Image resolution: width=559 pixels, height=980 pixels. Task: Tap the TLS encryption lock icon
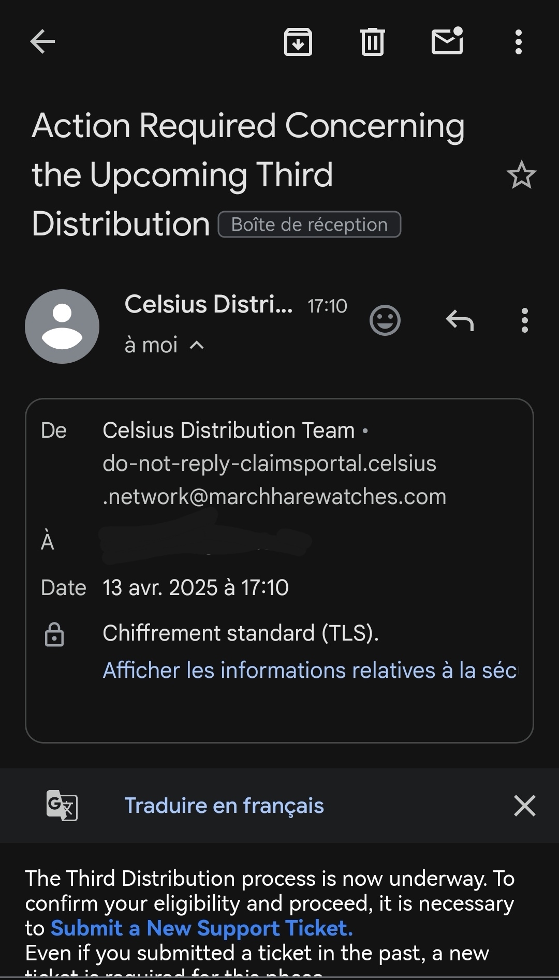tap(54, 634)
